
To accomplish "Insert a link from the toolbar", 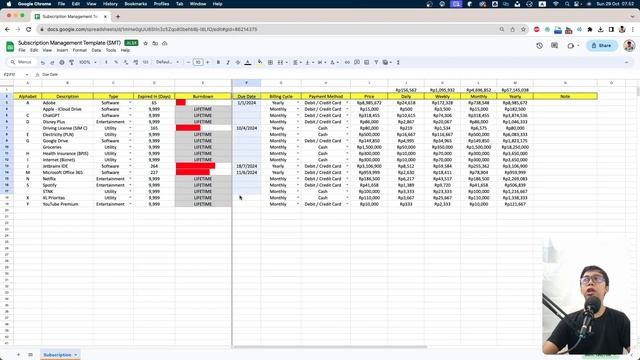I will click(x=347, y=62).
